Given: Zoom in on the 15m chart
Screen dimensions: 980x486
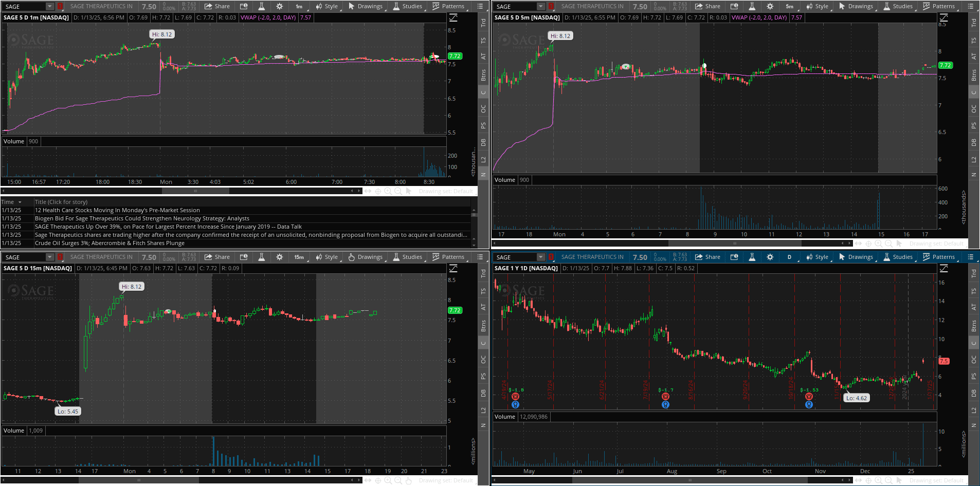Looking at the screenshot, I should tap(388, 480).
